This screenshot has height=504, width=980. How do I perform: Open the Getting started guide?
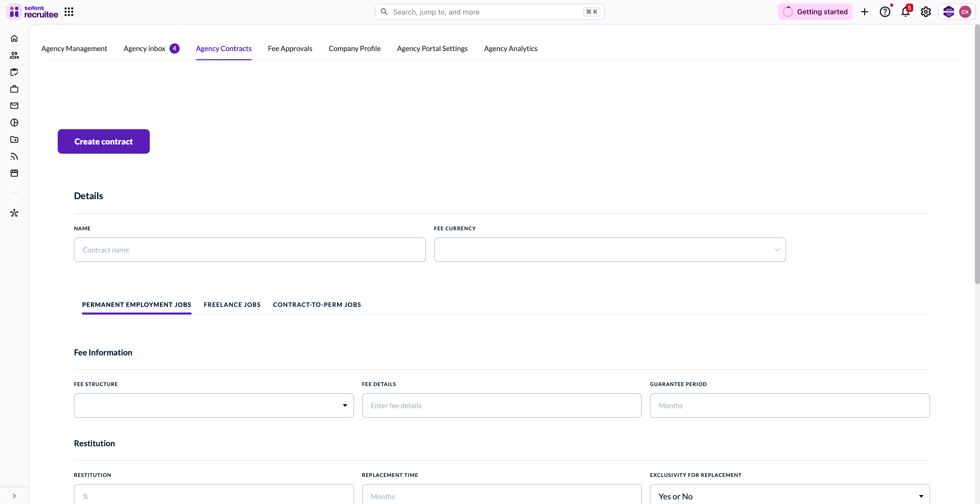click(815, 12)
